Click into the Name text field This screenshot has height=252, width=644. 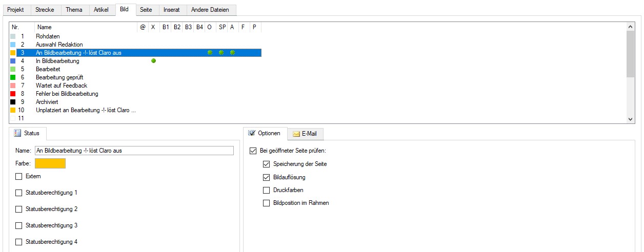click(133, 151)
